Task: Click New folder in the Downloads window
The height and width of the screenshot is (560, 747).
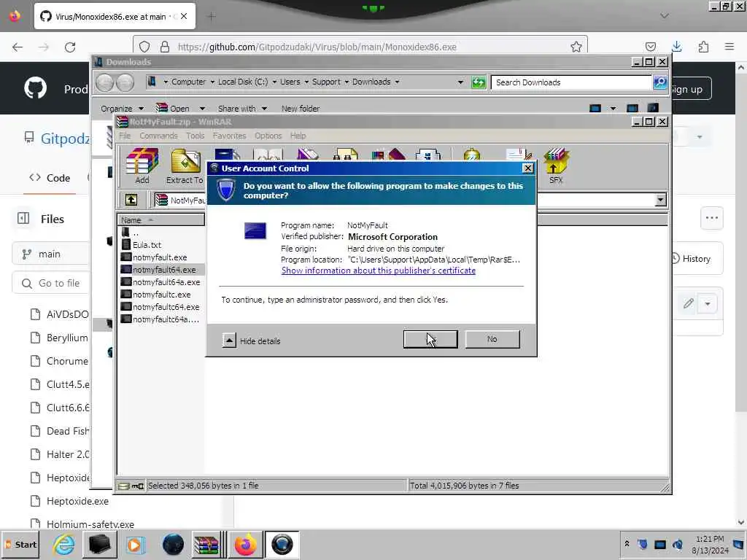Action: [x=300, y=109]
